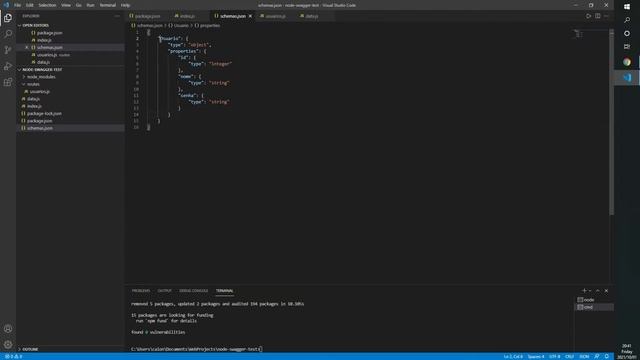Viewport: 640px width, 360px height.
Task: Open Chrome from the Windows taskbar
Action: 627,62
